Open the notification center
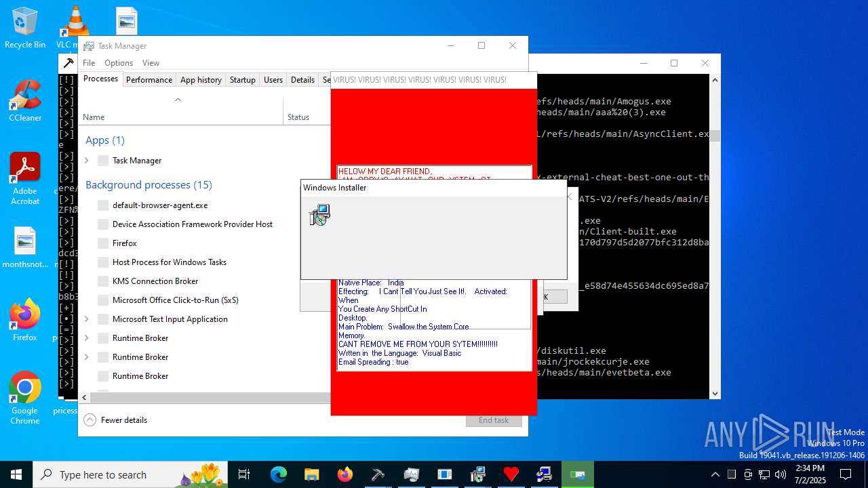 pos(846,474)
